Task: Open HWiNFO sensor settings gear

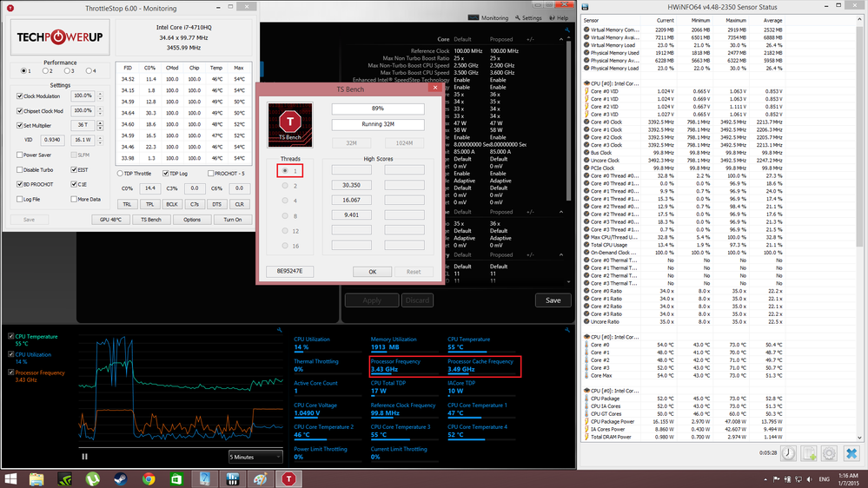Action: (x=829, y=453)
